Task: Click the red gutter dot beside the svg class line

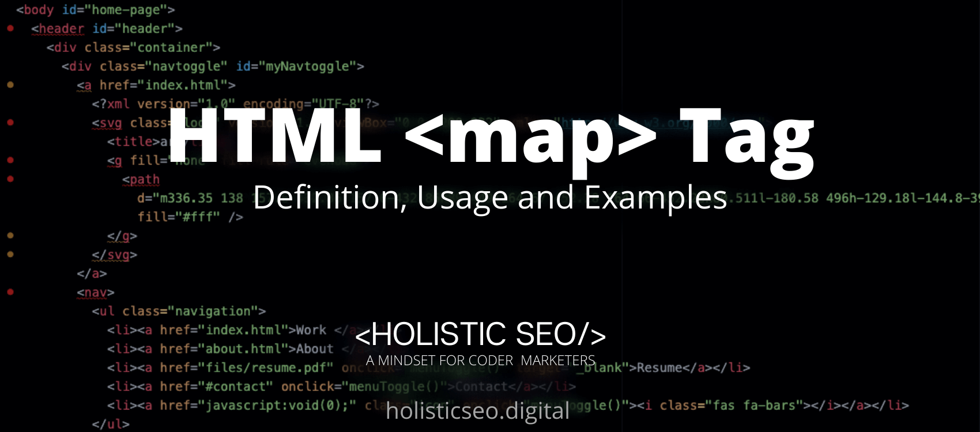Action: tap(10, 122)
